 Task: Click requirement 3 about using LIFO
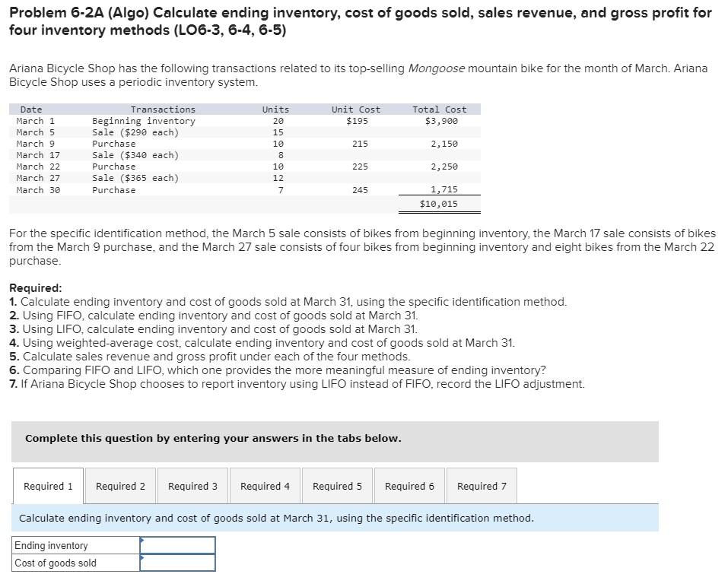pyautogui.click(x=214, y=329)
